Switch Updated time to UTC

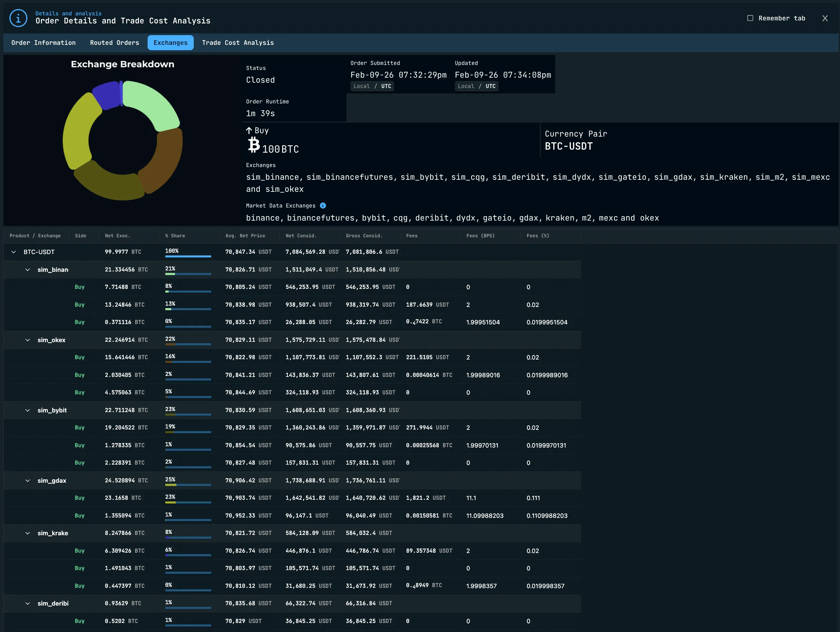click(x=491, y=86)
